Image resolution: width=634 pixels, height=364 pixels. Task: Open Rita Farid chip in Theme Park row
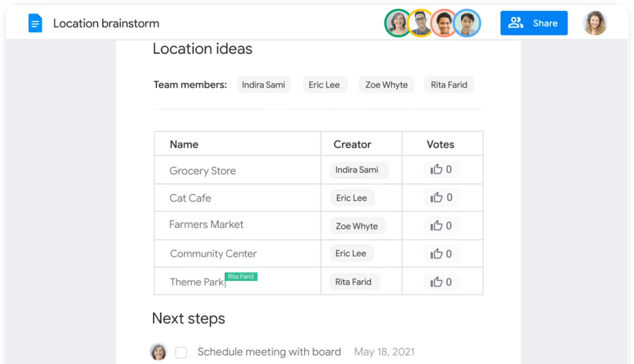(353, 282)
